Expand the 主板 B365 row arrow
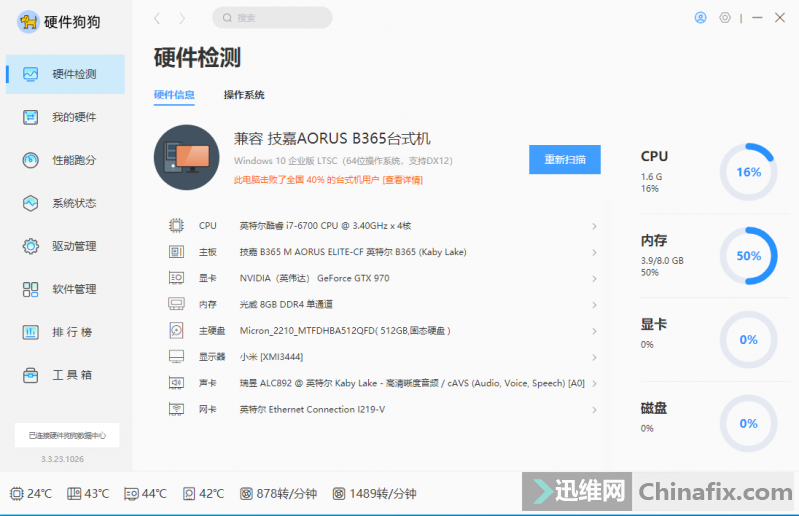Viewport: 799px width, 516px height. click(594, 252)
